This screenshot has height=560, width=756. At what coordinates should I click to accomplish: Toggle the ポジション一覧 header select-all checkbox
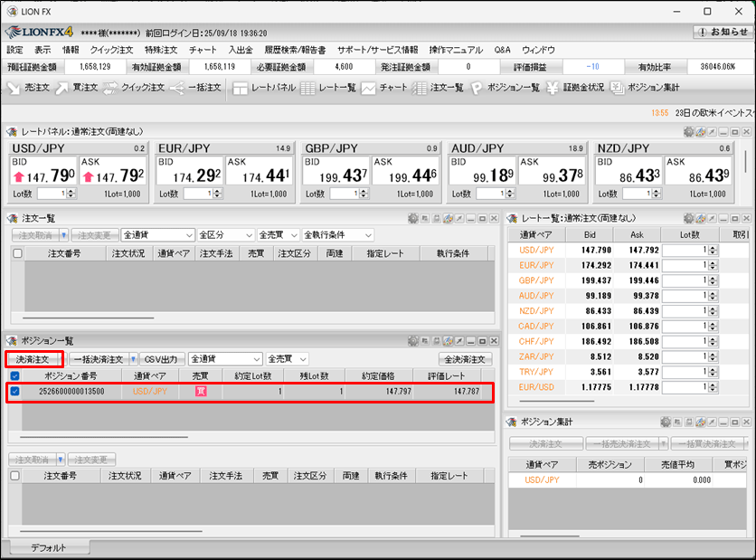tap(15, 375)
